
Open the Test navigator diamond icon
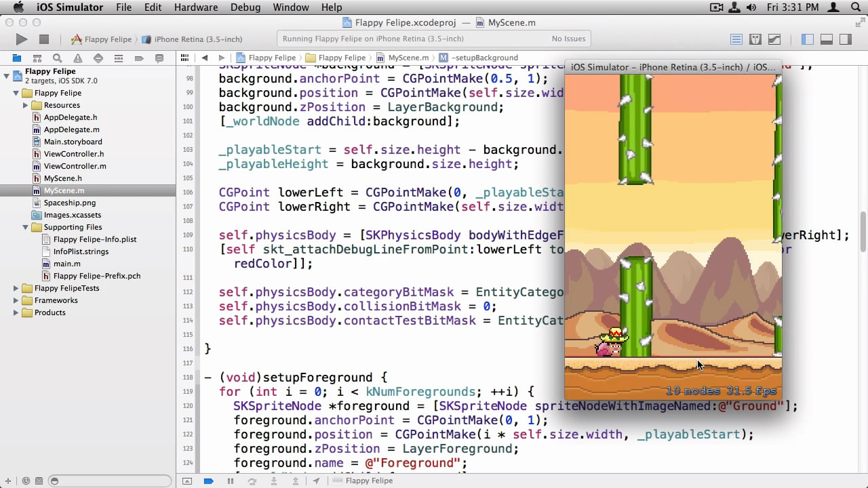(x=98, y=58)
